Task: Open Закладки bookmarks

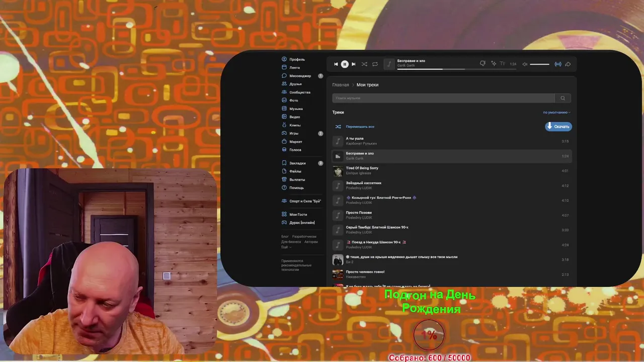Action: 294,163
